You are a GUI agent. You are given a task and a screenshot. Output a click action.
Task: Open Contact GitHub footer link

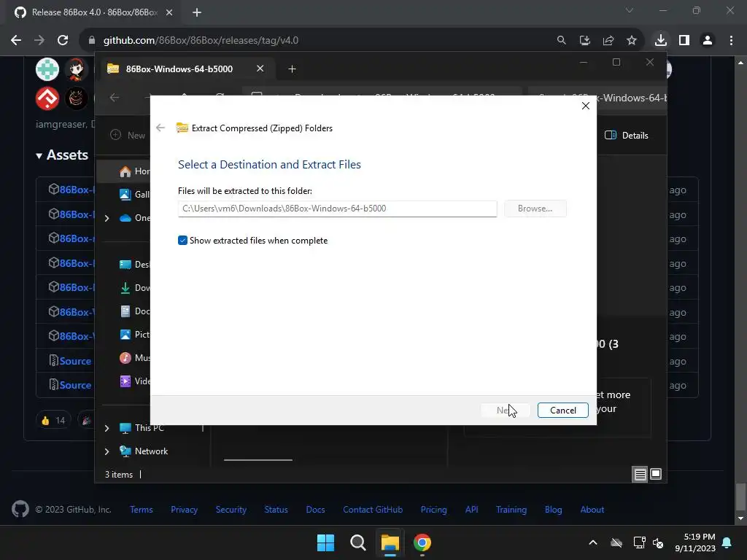click(373, 510)
